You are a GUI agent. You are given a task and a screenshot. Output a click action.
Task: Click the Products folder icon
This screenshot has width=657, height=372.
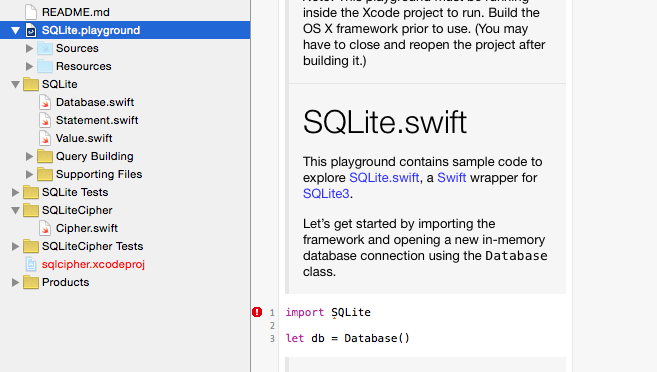(31, 282)
